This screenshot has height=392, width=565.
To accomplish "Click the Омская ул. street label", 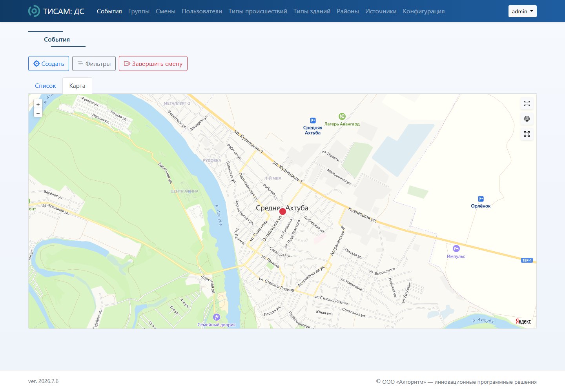I will tap(353, 253).
